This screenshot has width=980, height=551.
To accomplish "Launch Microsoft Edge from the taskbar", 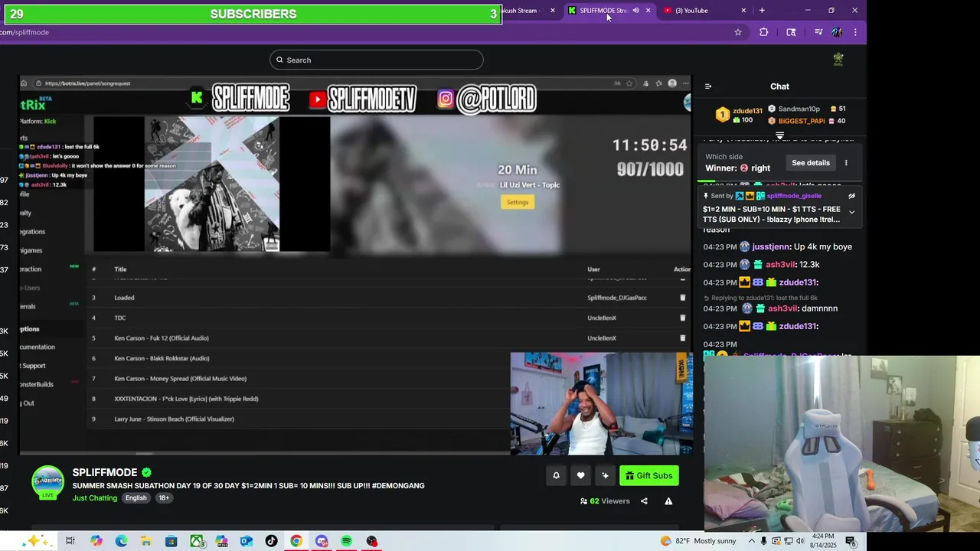I will [121, 541].
